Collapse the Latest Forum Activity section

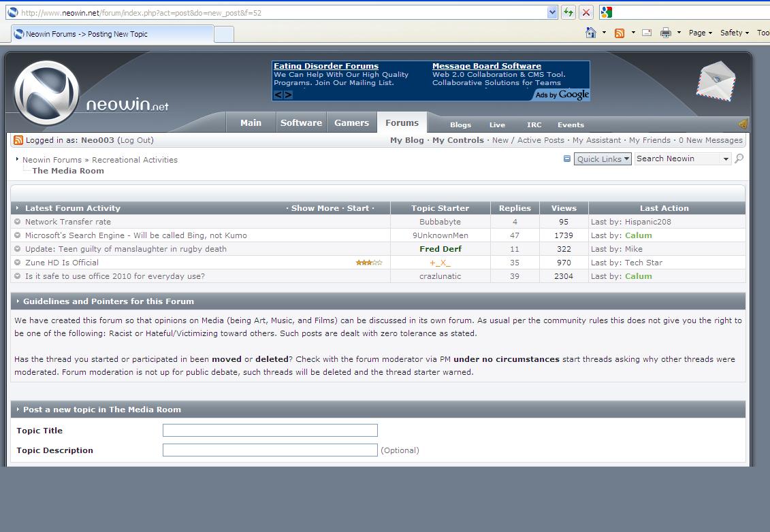coord(18,208)
